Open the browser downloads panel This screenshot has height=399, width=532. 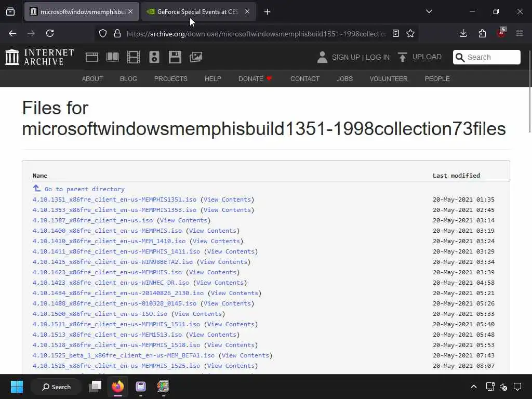click(463, 33)
